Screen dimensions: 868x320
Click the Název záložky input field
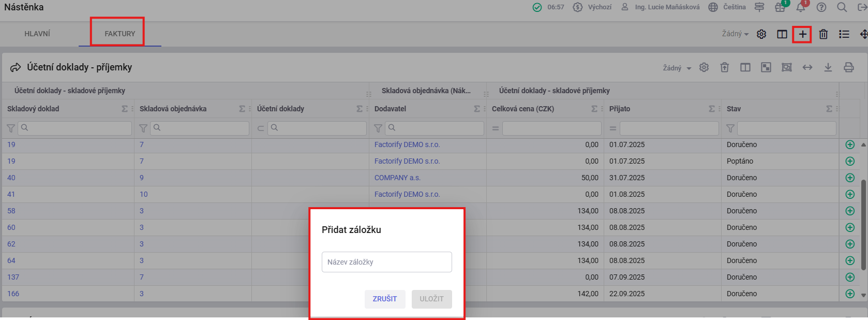386,262
